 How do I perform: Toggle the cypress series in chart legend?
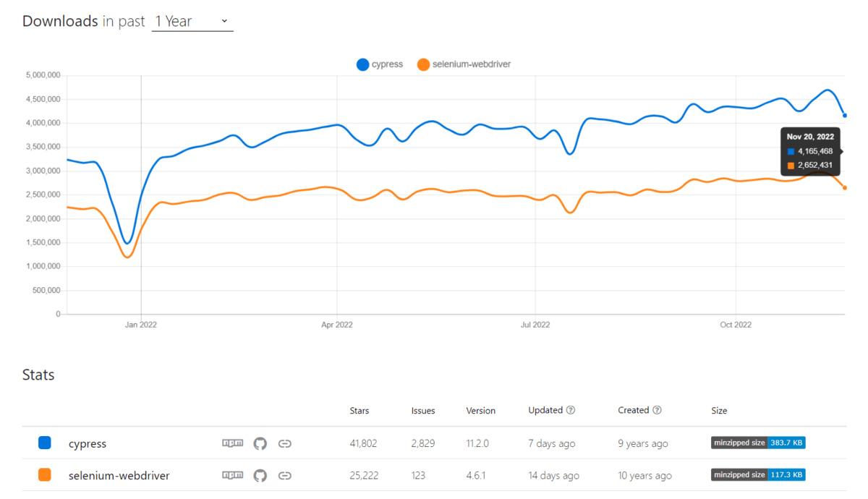[x=380, y=65]
